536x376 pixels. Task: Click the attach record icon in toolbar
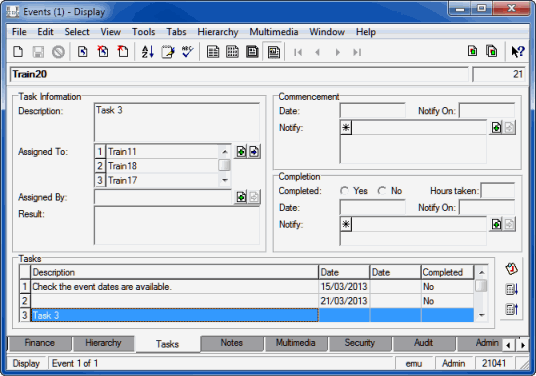click(x=472, y=51)
